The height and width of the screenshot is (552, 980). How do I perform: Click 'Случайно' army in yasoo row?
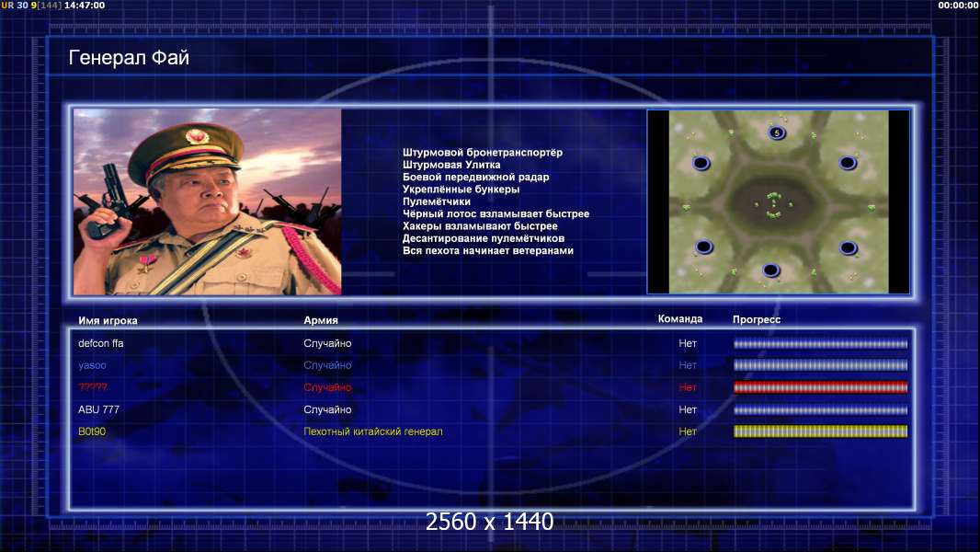pyautogui.click(x=327, y=365)
